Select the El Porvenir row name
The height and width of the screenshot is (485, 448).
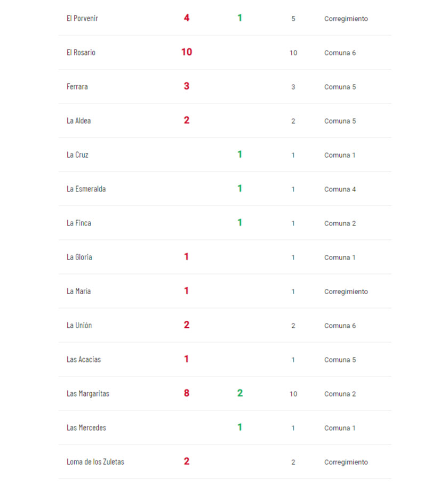(x=82, y=19)
